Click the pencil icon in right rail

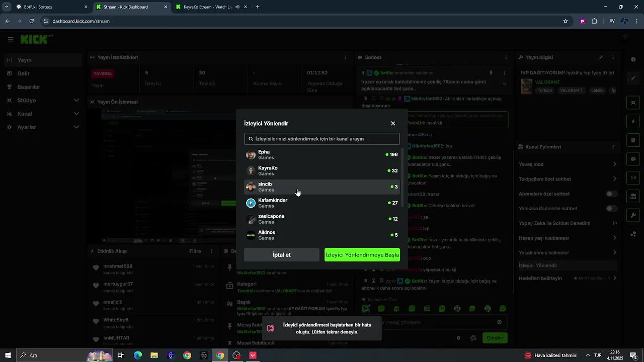pos(633,78)
